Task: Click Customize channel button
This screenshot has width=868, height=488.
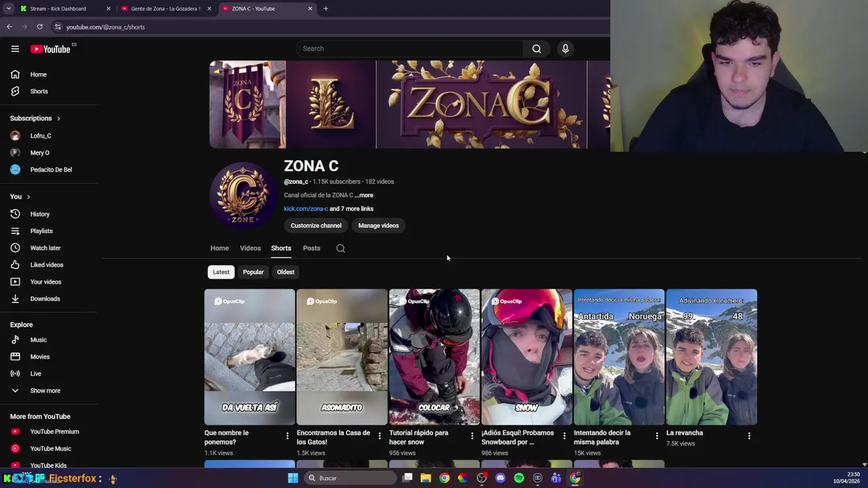Action: [x=316, y=226]
